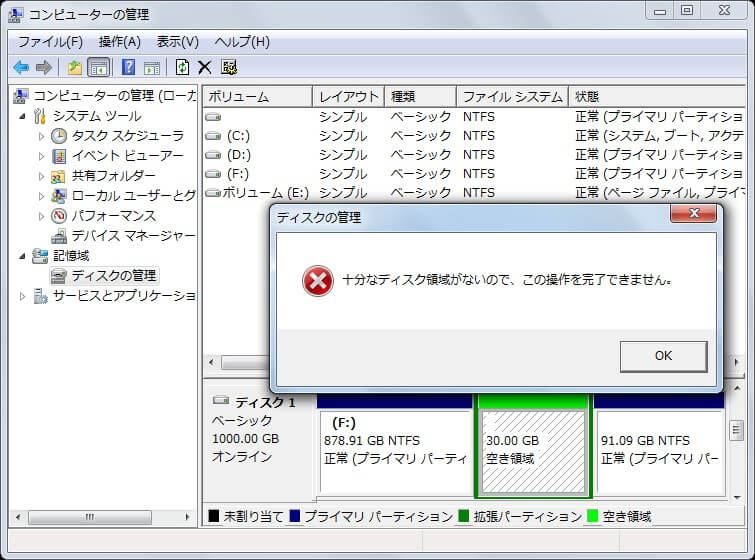Click the ディスクの管理 tree icon

point(59,276)
